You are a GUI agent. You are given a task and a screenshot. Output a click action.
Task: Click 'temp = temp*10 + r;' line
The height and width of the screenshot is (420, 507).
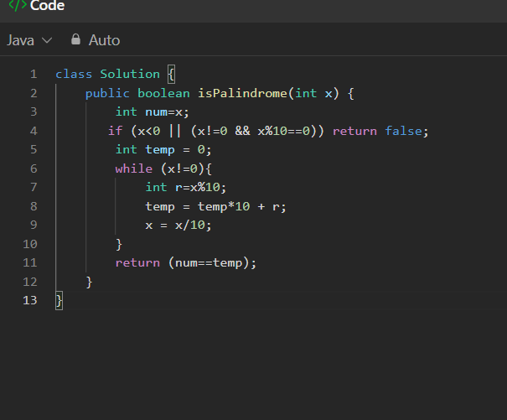[x=215, y=206]
